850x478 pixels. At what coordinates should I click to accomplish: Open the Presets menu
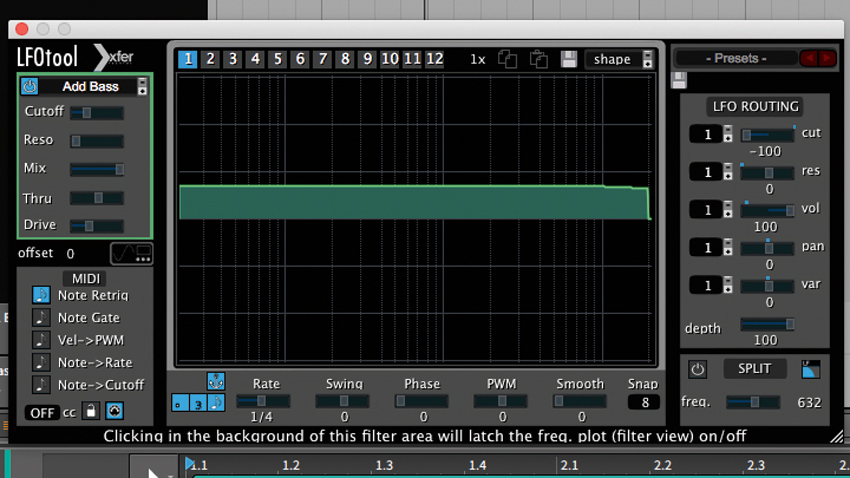[736, 58]
